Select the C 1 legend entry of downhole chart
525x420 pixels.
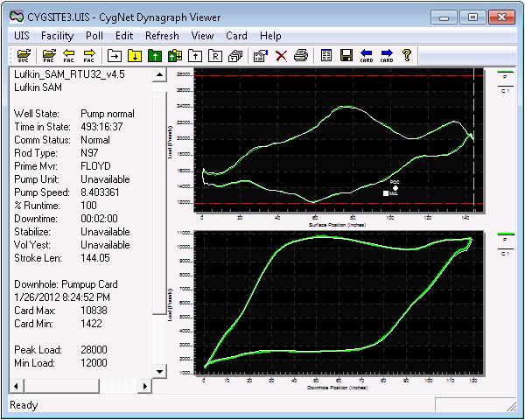[x=505, y=252]
